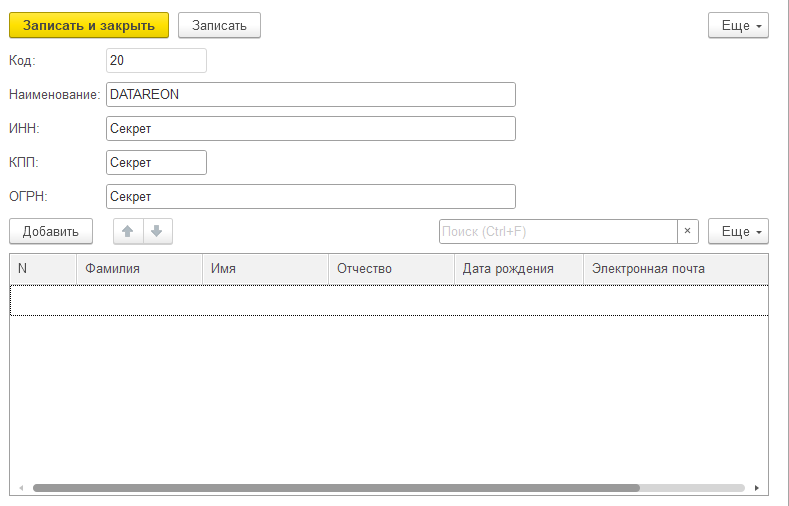The height and width of the screenshot is (506, 789).
Task: Activate the ОГРН text field
Action: click(310, 197)
